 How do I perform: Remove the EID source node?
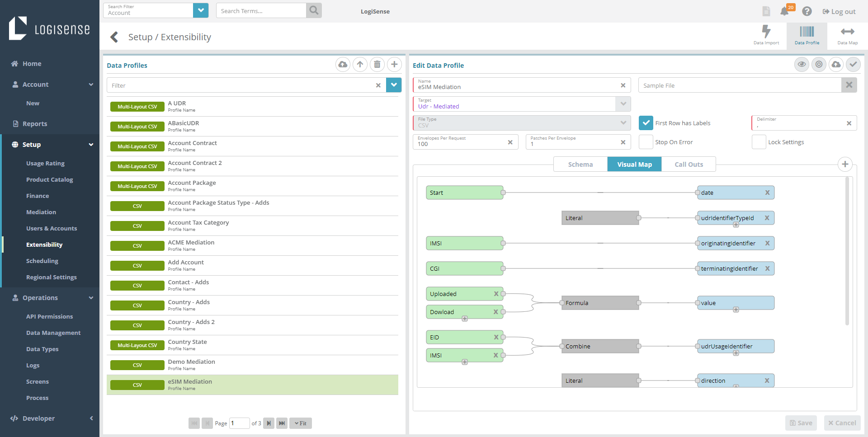pyautogui.click(x=496, y=337)
